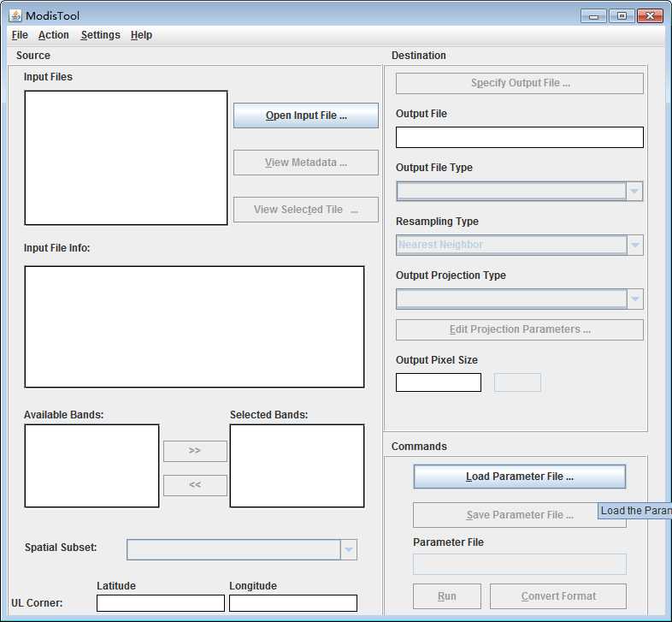
Task: Minimize the ModisTool window
Action: pos(593,16)
